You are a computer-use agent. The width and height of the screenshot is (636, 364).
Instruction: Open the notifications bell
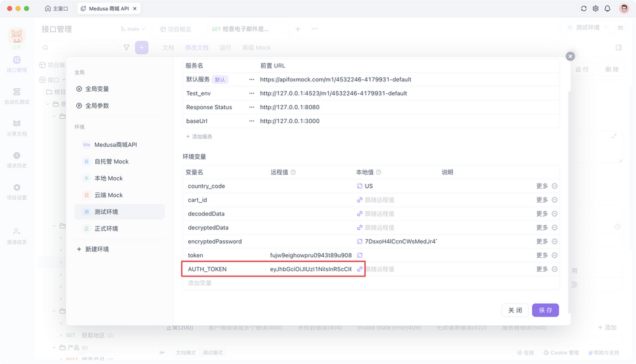tap(607, 9)
